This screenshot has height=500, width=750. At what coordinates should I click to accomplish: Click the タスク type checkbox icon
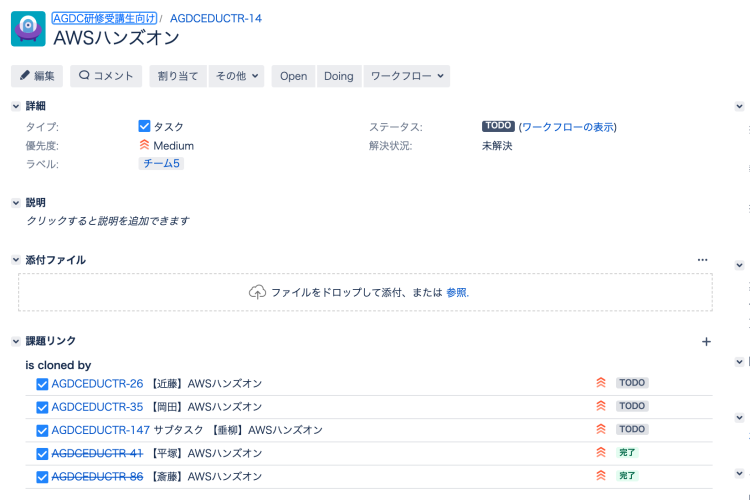click(144, 126)
